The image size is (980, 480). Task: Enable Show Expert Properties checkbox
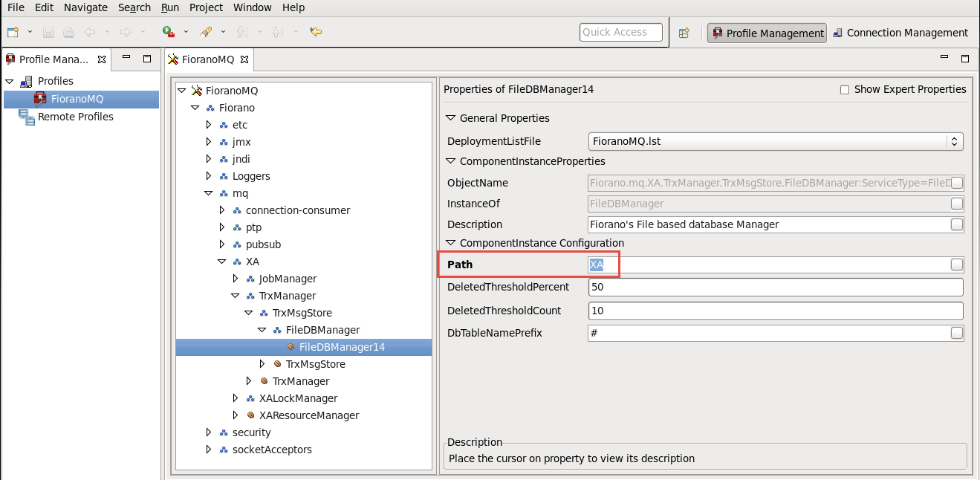(x=844, y=89)
